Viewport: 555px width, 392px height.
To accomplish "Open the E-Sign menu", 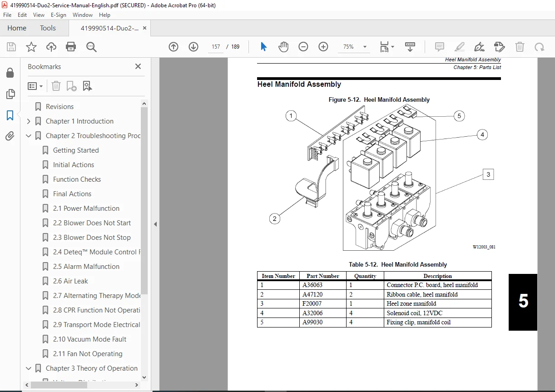I will tap(59, 15).
